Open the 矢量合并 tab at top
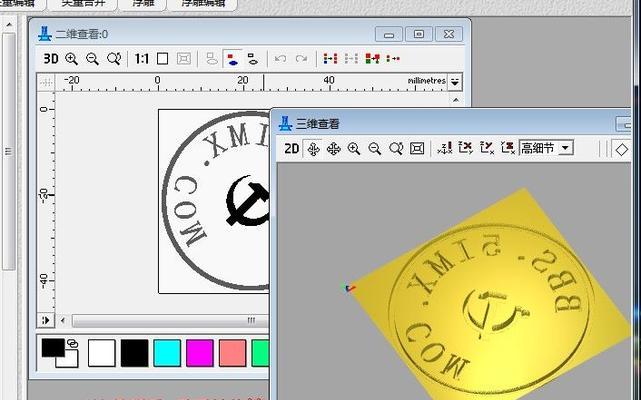This screenshot has height=400, width=641. point(83,4)
